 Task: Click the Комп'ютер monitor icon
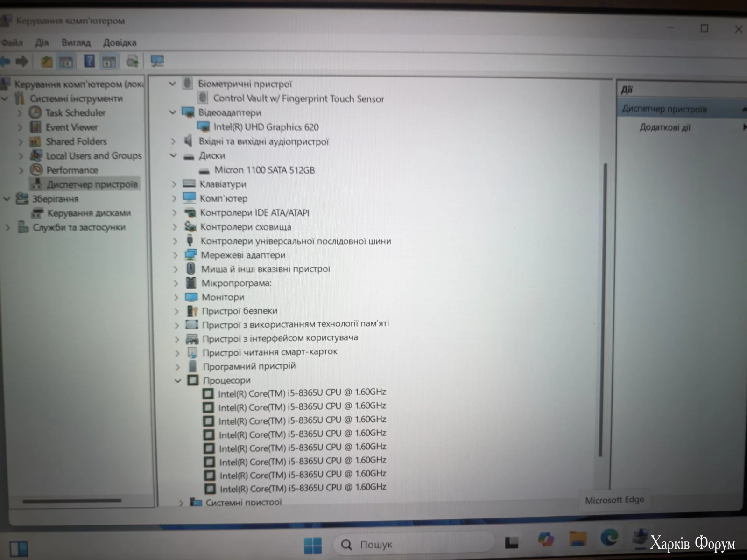[x=190, y=198]
